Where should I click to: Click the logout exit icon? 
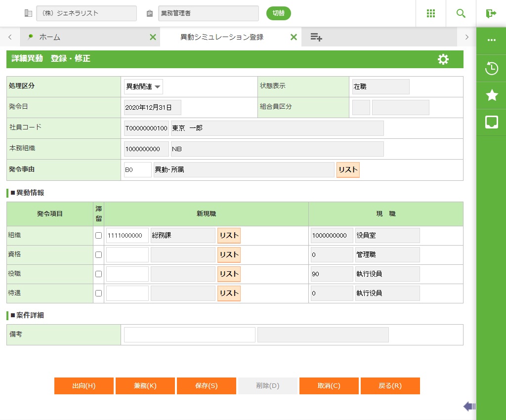coord(491,13)
